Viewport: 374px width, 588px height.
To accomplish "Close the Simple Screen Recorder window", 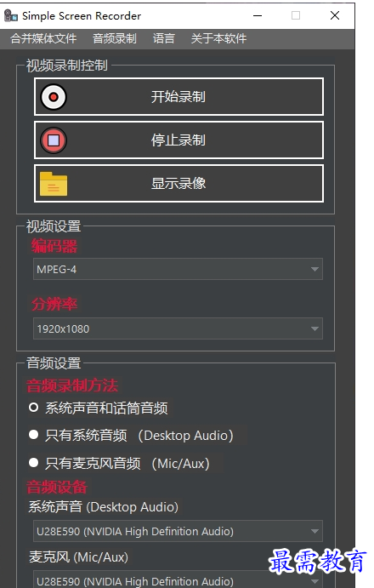I will (335, 15).
